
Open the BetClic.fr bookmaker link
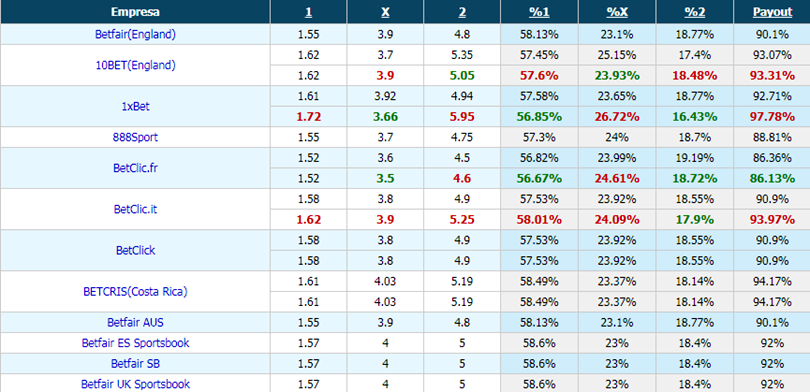point(135,168)
